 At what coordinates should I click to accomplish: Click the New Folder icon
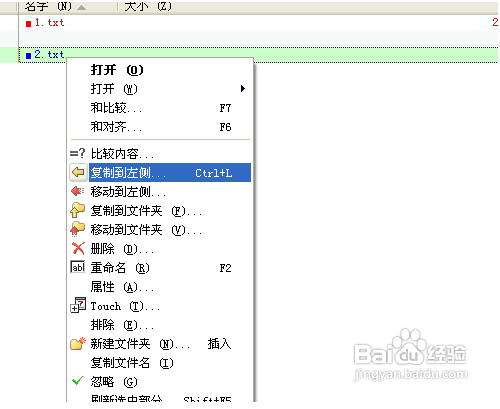(78, 343)
